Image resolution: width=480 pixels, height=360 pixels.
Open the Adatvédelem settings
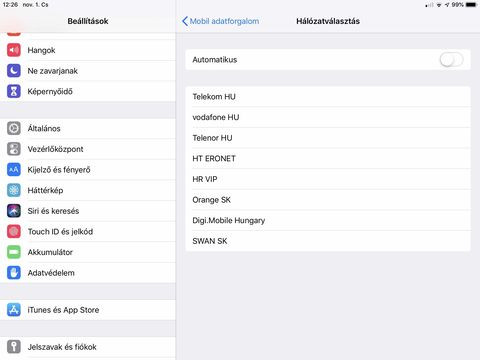point(88,273)
